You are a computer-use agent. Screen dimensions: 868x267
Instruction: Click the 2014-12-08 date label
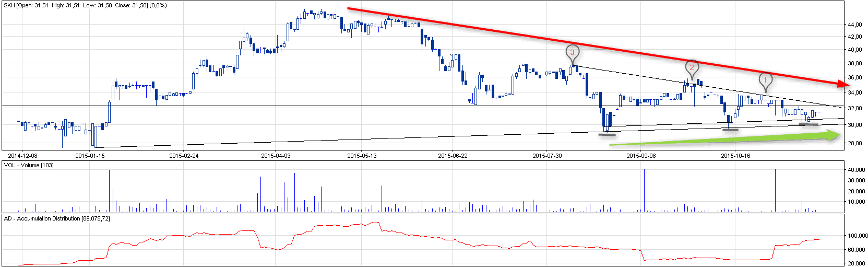[22, 156]
